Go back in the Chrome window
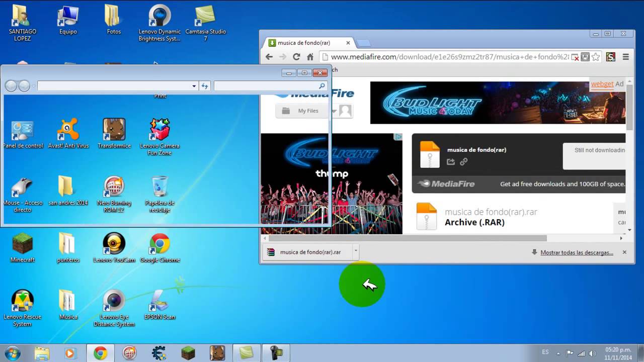Viewport: 644px width, 362px height. (x=269, y=57)
